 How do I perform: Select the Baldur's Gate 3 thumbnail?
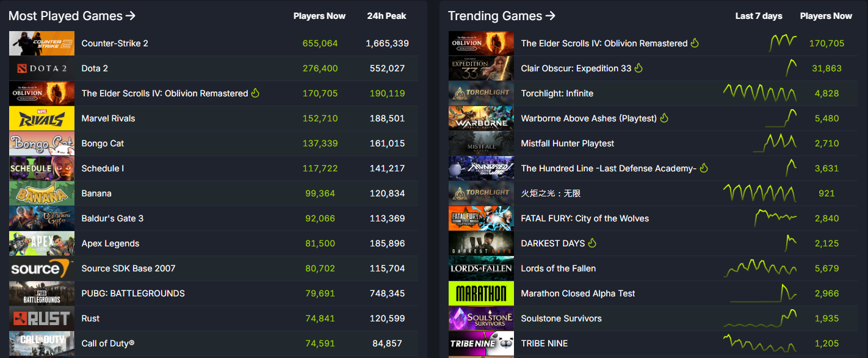pyautogui.click(x=42, y=218)
